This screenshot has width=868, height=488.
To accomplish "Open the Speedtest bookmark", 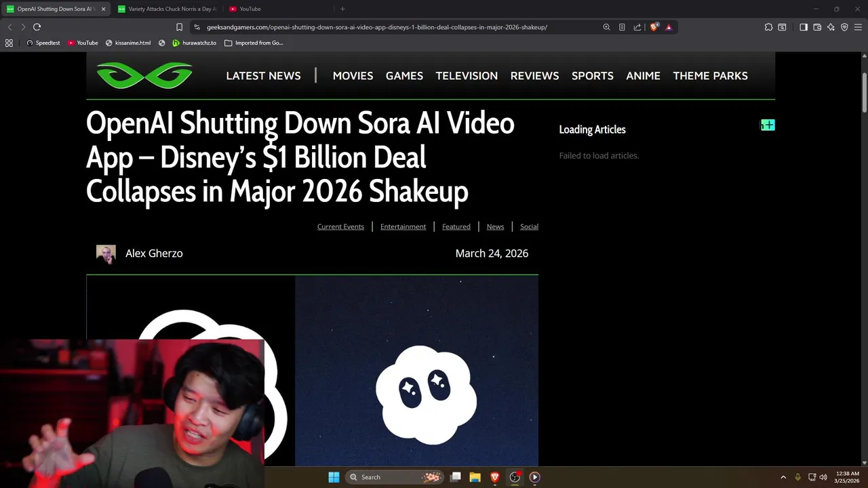I will (x=43, y=43).
